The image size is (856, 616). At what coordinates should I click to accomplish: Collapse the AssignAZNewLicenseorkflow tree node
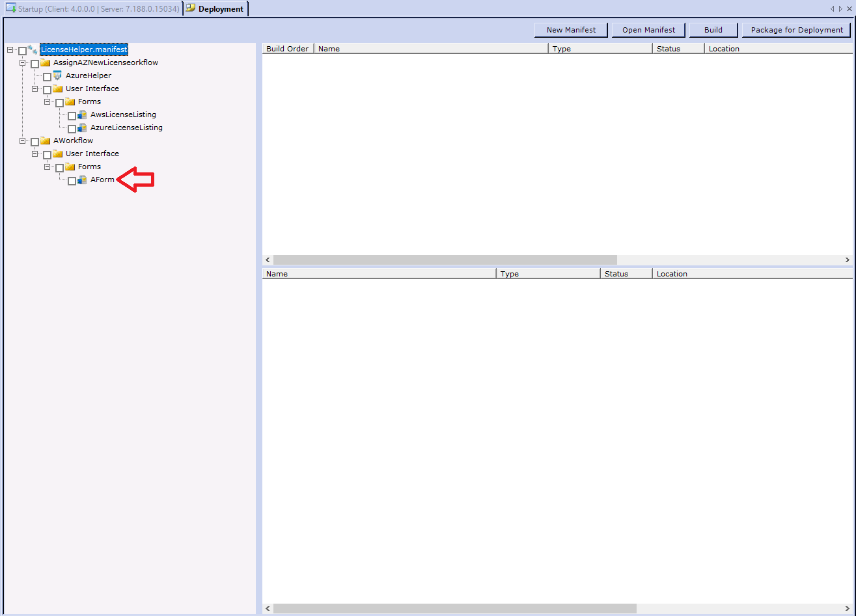22,63
